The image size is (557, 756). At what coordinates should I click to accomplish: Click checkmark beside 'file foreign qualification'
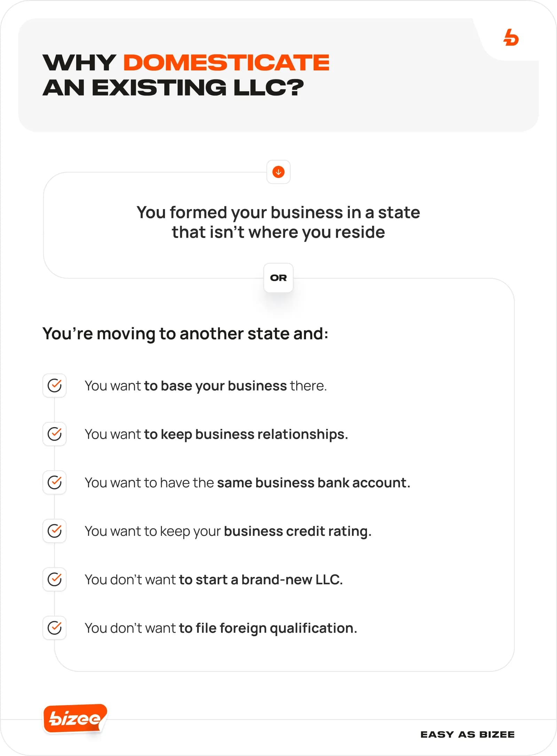[x=55, y=627]
